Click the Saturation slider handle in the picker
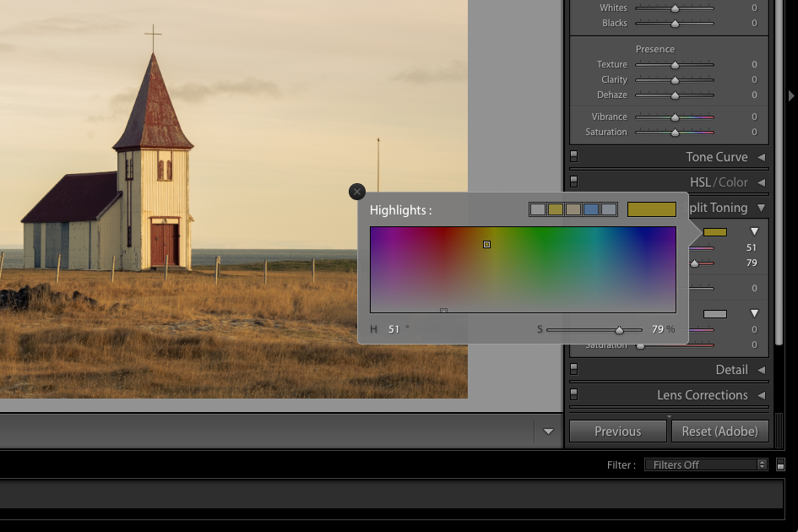 click(x=620, y=329)
